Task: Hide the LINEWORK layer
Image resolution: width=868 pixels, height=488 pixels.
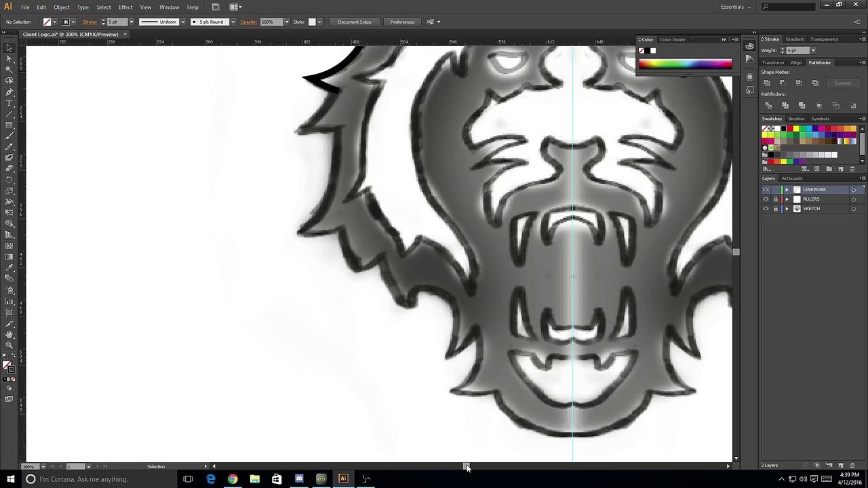Action: tap(766, 190)
